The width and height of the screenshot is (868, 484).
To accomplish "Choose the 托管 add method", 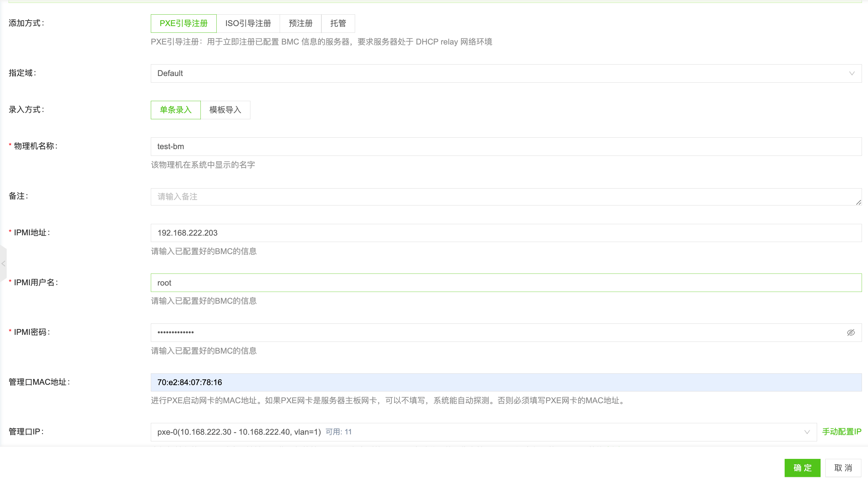I will click(x=338, y=23).
